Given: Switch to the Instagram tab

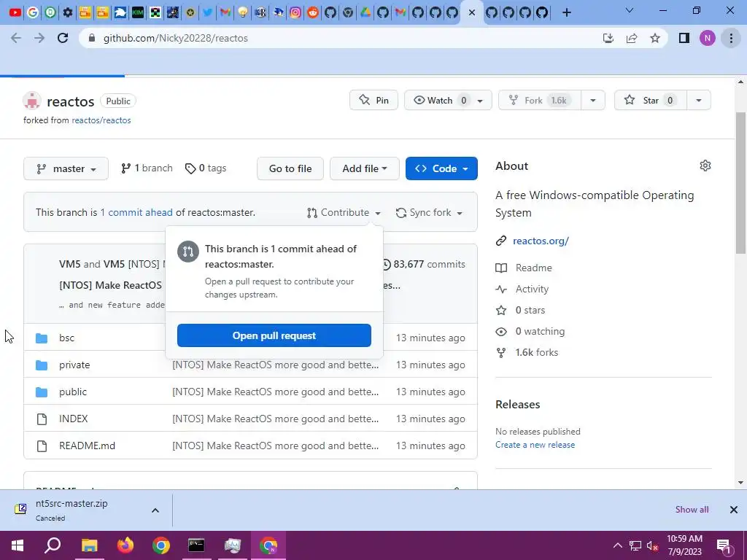Looking at the screenshot, I should click(295, 12).
